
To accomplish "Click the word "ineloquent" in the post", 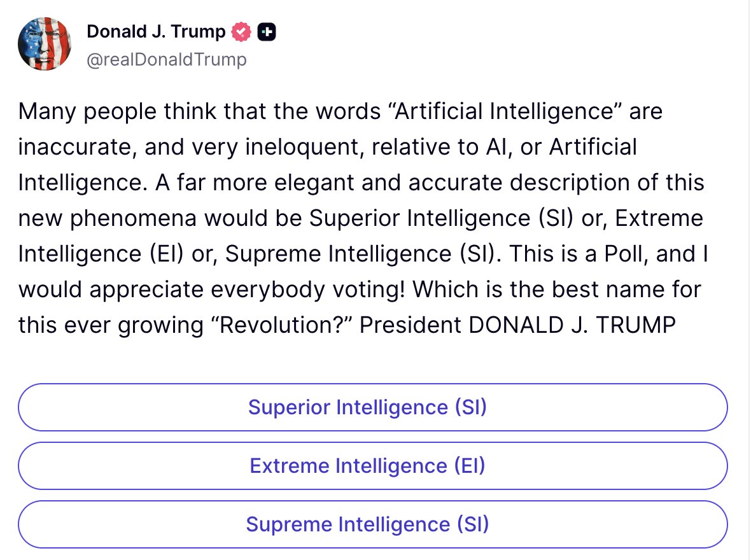I will [301, 147].
